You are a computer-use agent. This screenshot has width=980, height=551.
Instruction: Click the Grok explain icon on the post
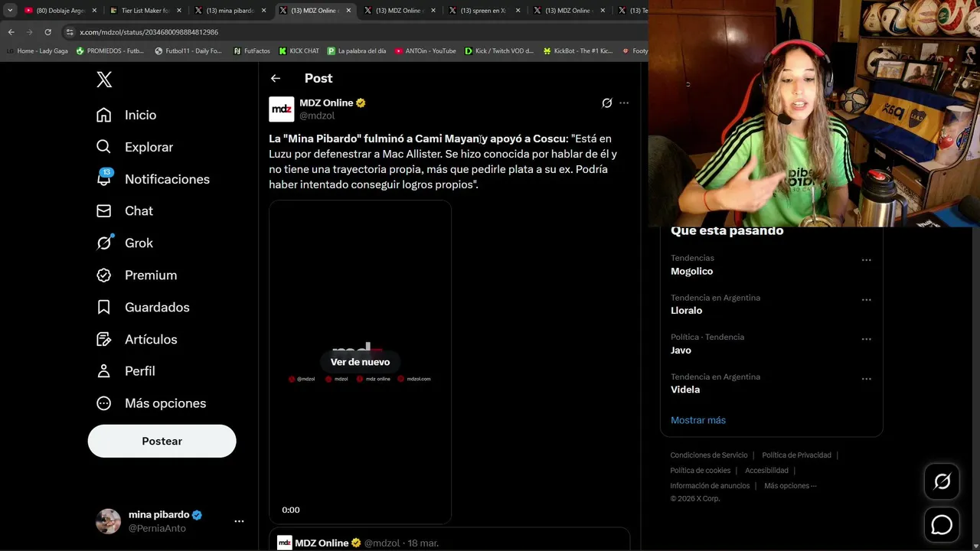click(x=607, y=103)
